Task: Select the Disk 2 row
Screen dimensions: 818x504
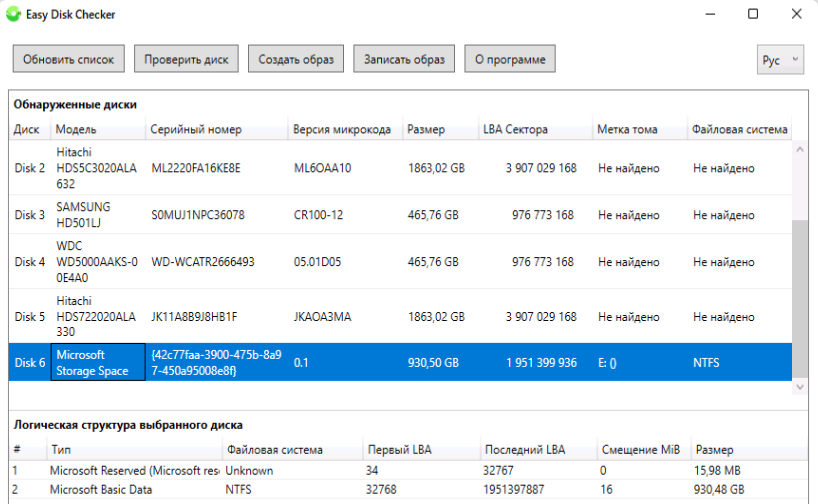Action: click(x=400, y=168)
